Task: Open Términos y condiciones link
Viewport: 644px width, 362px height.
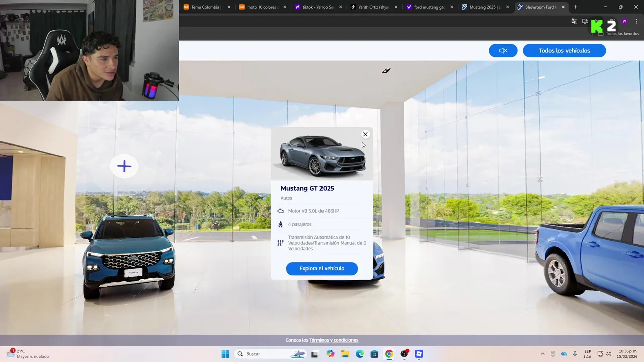Action: pyautogui.click(x=334, y=340)
